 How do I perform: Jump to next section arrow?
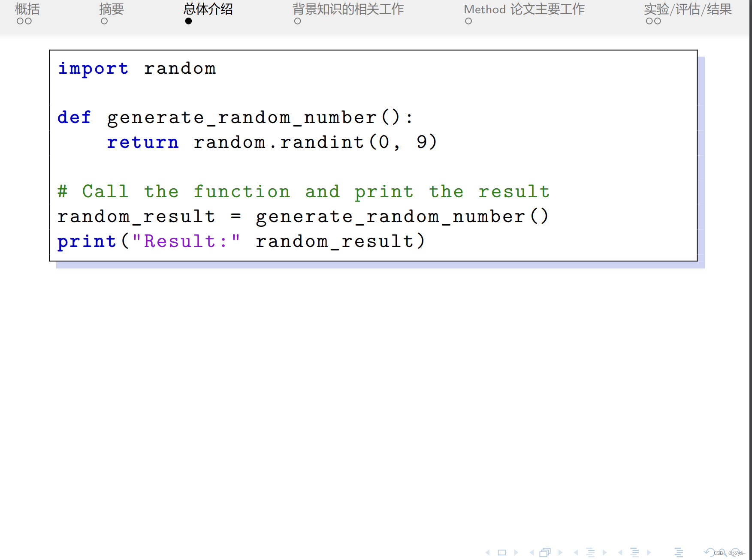(x=649, y=552)
